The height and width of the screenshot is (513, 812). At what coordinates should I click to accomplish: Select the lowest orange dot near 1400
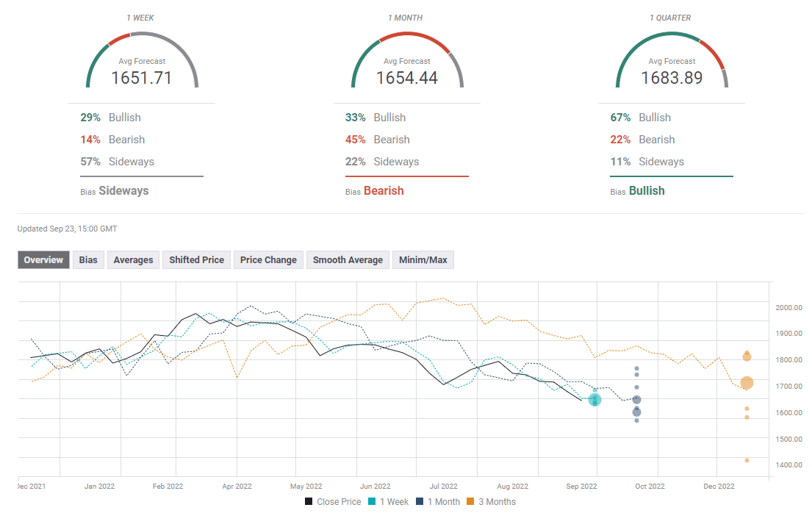pos(747,461)
